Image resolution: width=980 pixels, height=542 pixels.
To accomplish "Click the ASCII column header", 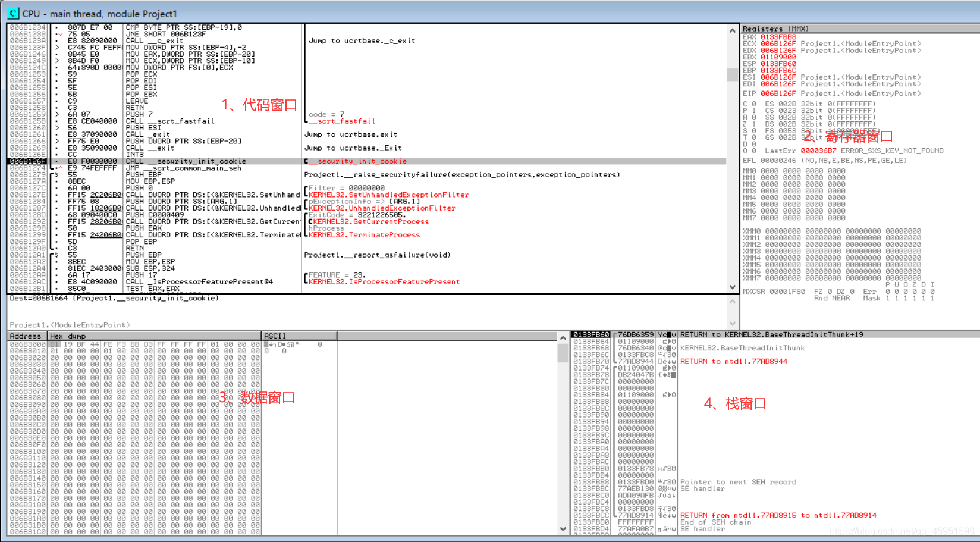I will [x=299, y=336].
